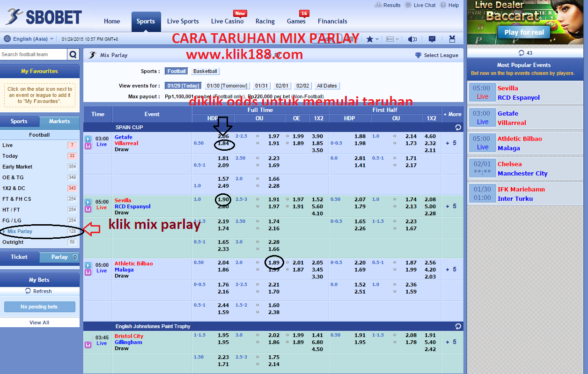Refresh the Spain Cup league odds

[458, 127]
